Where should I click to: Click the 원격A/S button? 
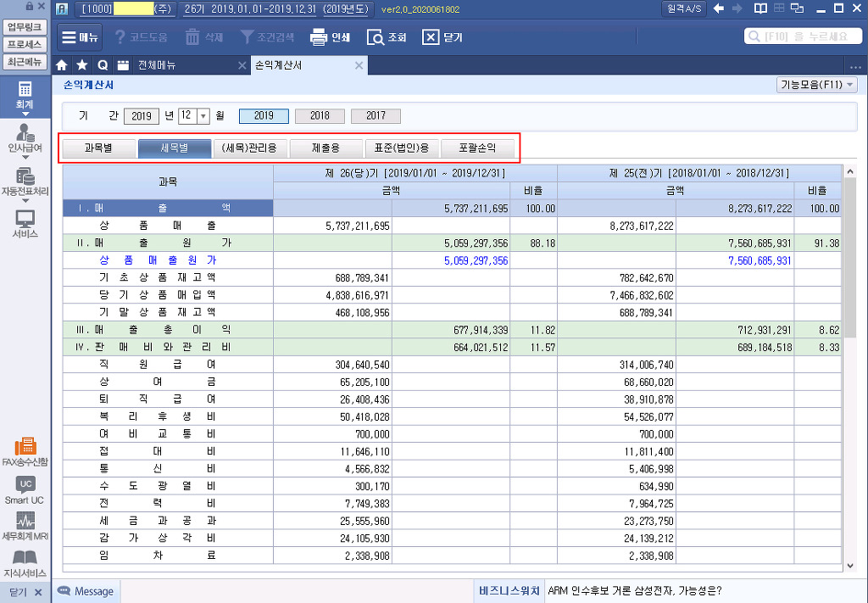tap(683, 9)
